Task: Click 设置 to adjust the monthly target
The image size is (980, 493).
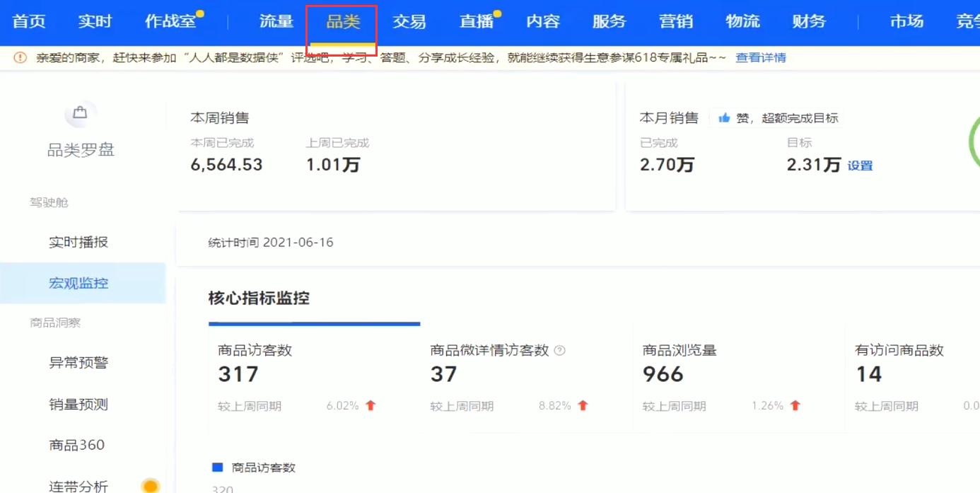Action: coord(859,165)
